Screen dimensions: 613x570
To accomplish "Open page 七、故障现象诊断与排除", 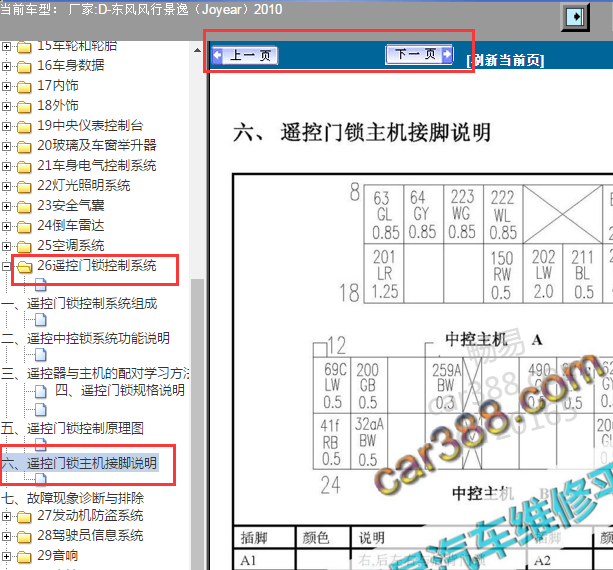I will point(73,498).
